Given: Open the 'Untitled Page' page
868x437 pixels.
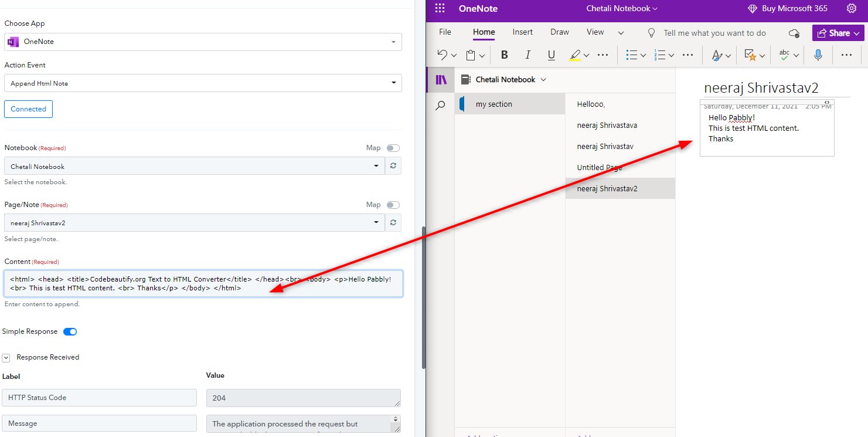Looking at the screenshot, I should click(x=620, y=168).
